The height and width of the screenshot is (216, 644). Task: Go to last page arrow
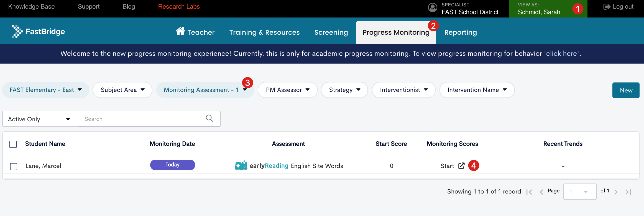[x=628, y=192]
